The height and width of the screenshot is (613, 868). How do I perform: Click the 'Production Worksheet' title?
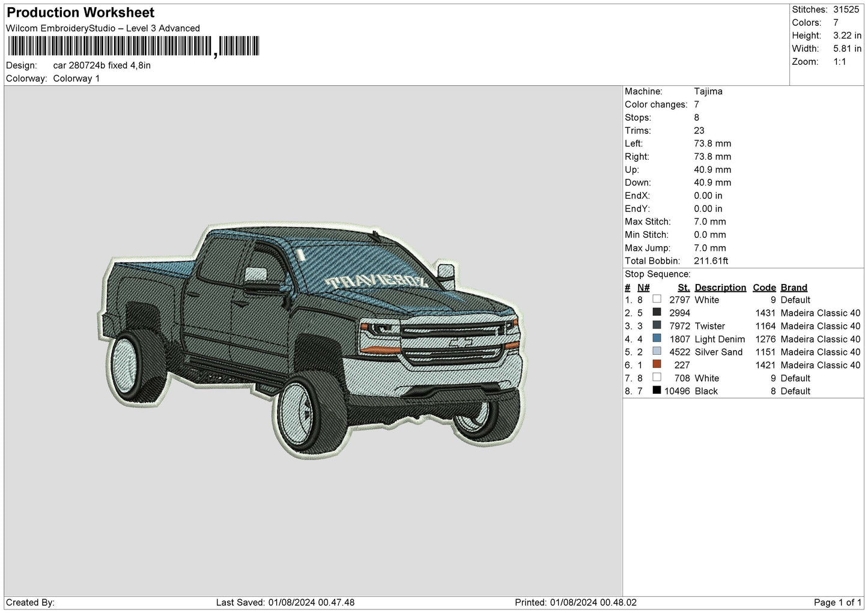point(80,13)
